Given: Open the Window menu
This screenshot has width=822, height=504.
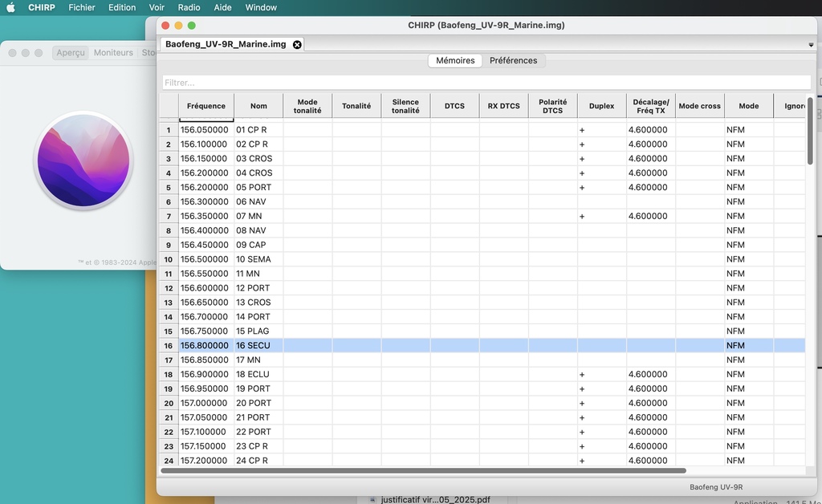Looking at the screenshot, I should 261,7.
